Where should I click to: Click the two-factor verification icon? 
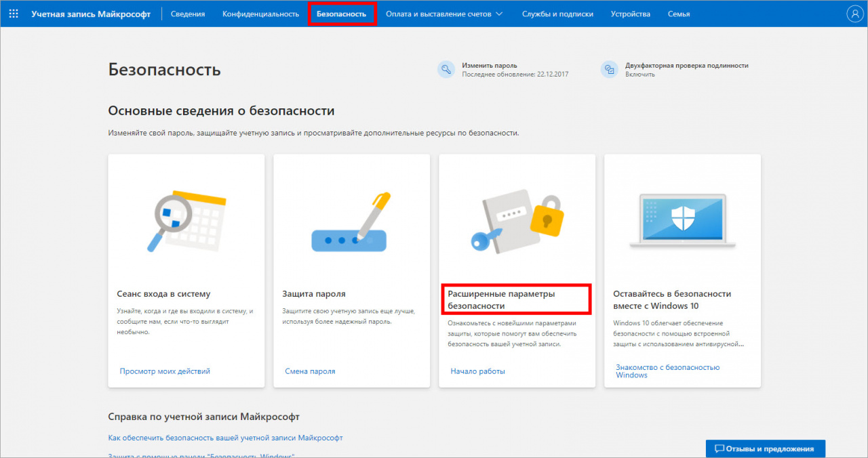609,69
